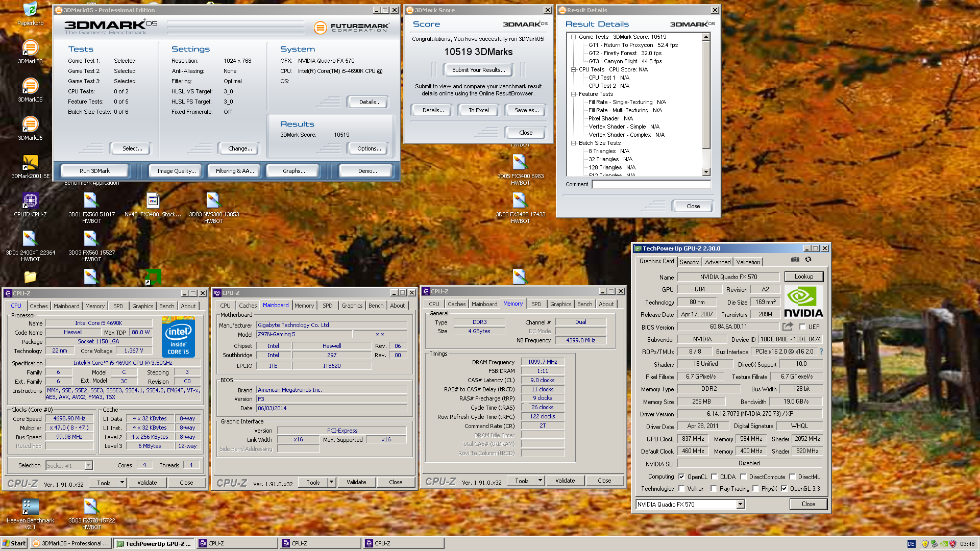Click the scrollbar down arrow in Result Details
980x551 pixels.
(x=706, y=172)
